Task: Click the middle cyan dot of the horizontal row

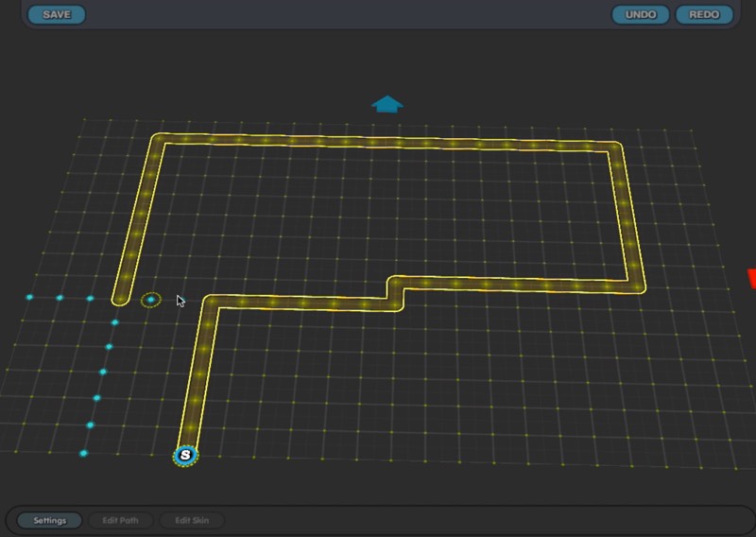Action: (60, 298)
